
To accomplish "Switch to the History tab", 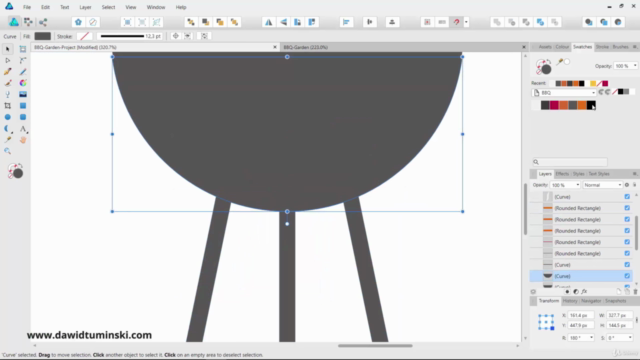I will click(570, 301).
